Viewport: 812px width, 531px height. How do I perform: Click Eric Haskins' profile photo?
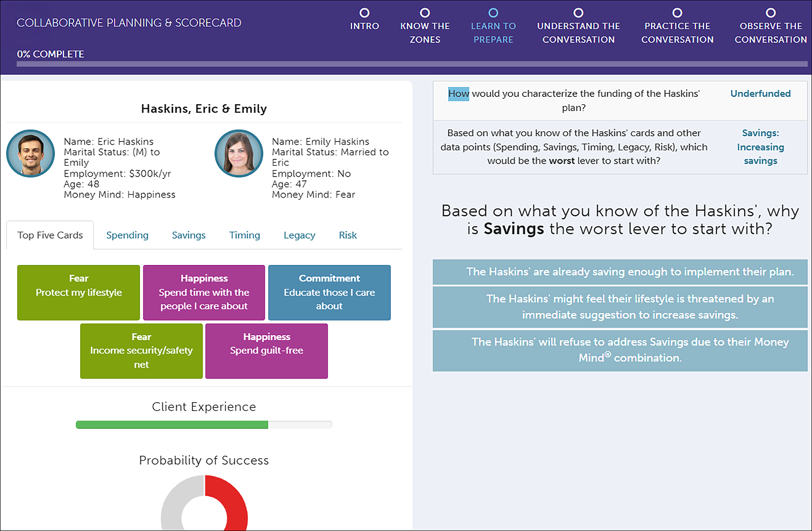click(x=31, y=153)
